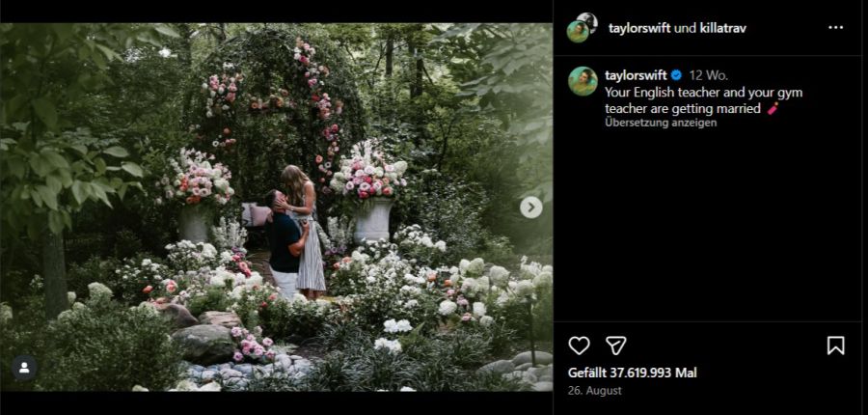Screen dimensions: 868x415
Task: Click the couple in the garden photo
Action: 293,233
